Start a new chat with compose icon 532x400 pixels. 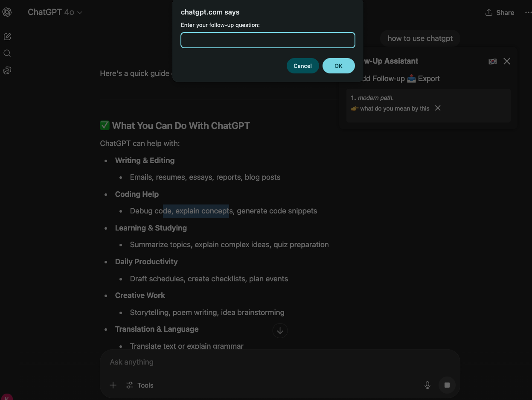click(7, 37)
